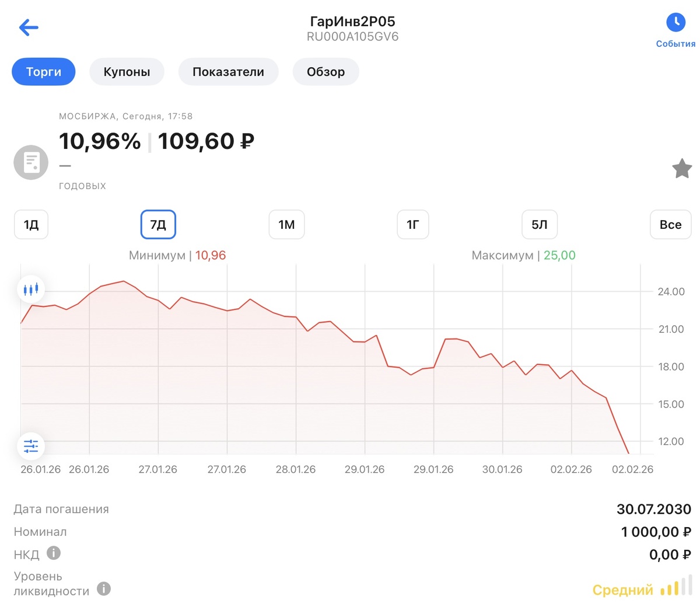The width and height of the screenshot is (700, 614).
Task: Tap the 12.00 axis label
Action: [671, 441]
